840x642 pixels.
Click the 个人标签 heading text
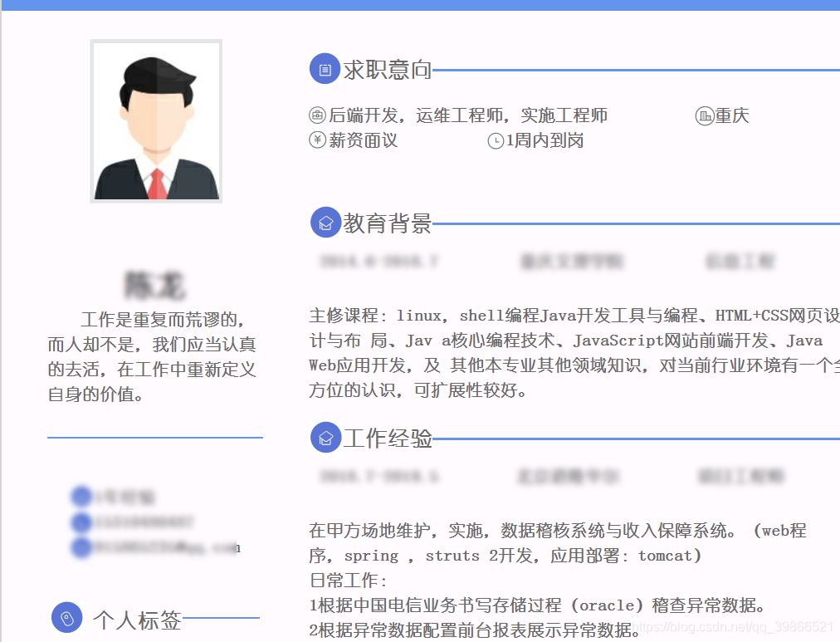(137, 620)
